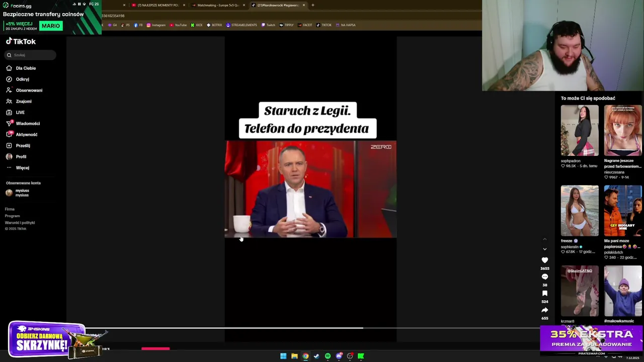
Task: Open TIKTOK bookmark
Action: [324, 25]
